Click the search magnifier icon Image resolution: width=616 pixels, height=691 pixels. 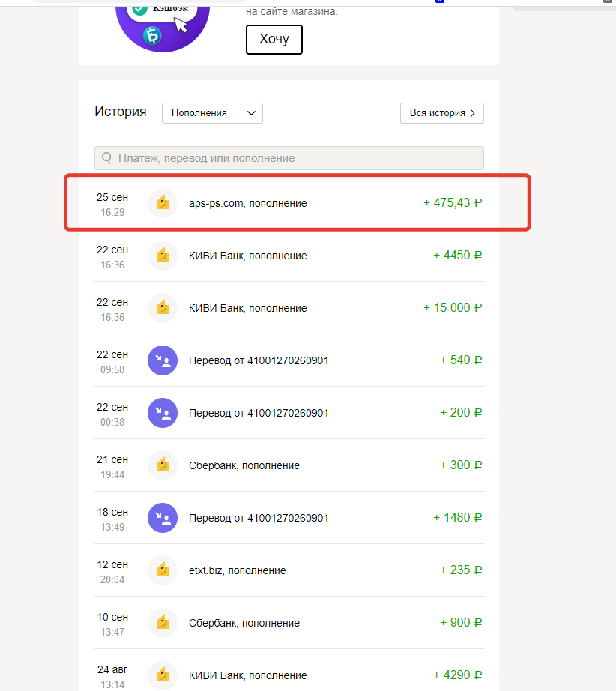click(106, 158)
